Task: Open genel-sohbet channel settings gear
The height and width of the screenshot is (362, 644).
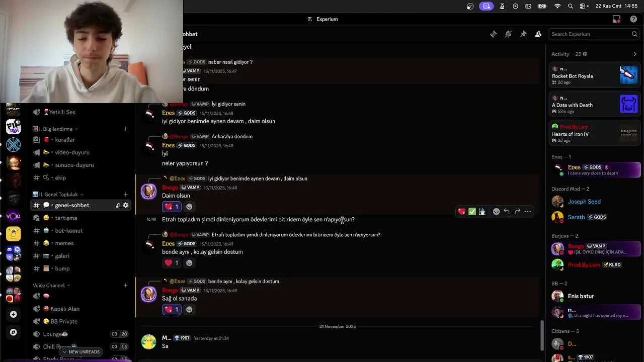Action: coord(126,205)
